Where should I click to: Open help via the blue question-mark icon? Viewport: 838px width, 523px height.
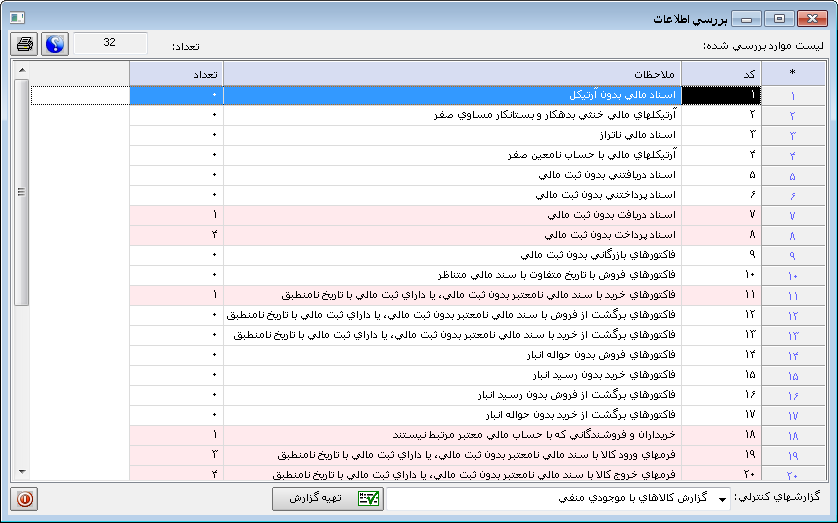[54, 45]
